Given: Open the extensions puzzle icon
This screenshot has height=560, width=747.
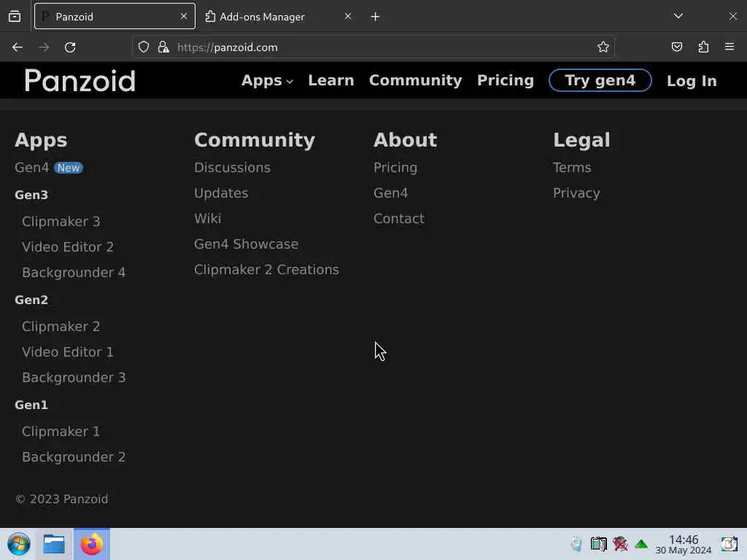Looking at the screenshot, I should click(703, 47).
